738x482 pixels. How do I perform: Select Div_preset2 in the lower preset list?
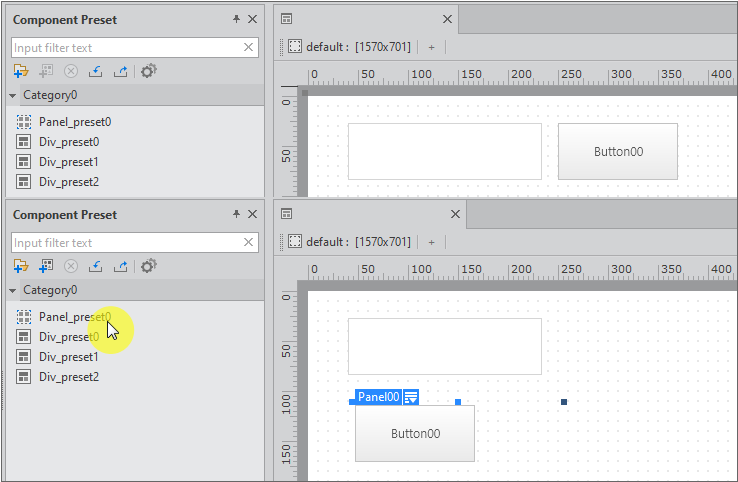(68, 377)
